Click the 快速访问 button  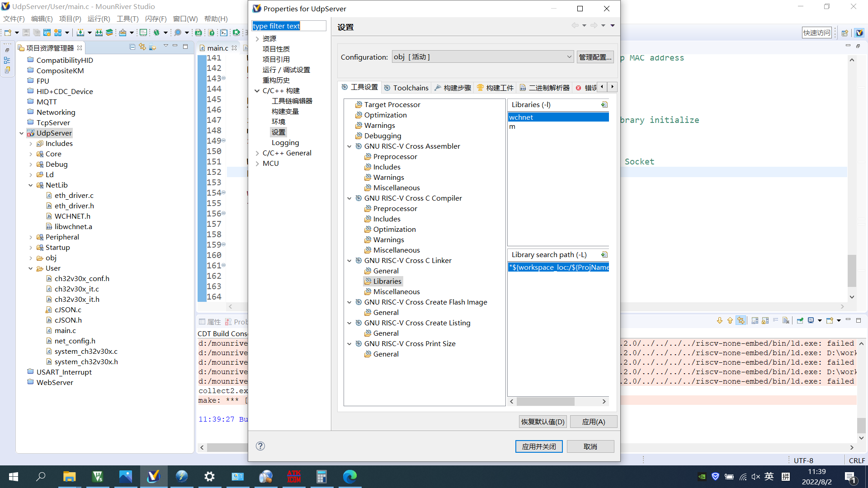tap(817, 33)
